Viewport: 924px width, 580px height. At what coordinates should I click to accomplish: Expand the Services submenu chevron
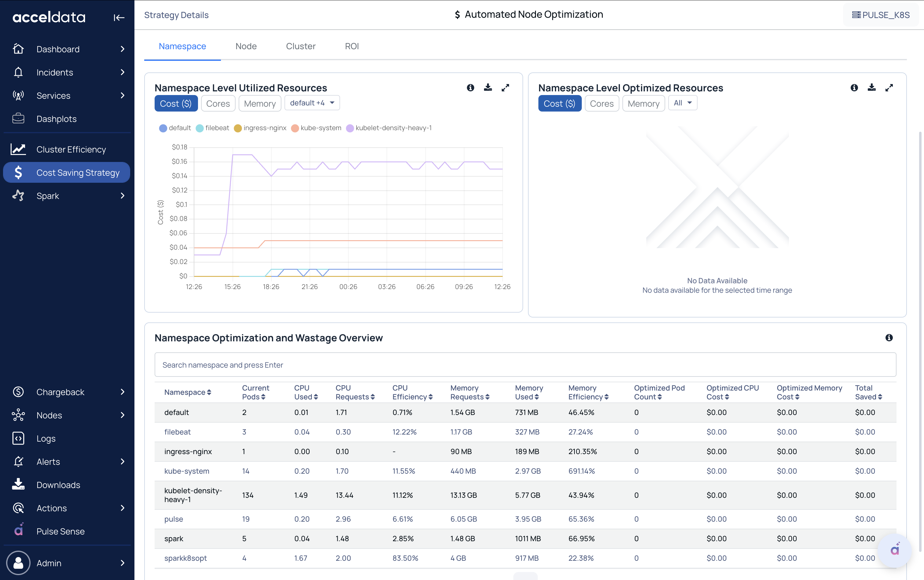coord(122,96)
